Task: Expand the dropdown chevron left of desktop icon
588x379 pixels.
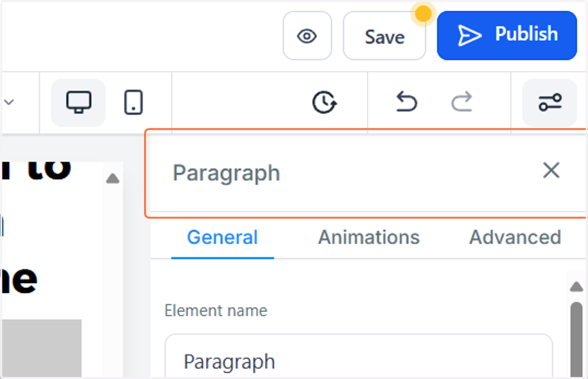Action: [x=9, y=102]
